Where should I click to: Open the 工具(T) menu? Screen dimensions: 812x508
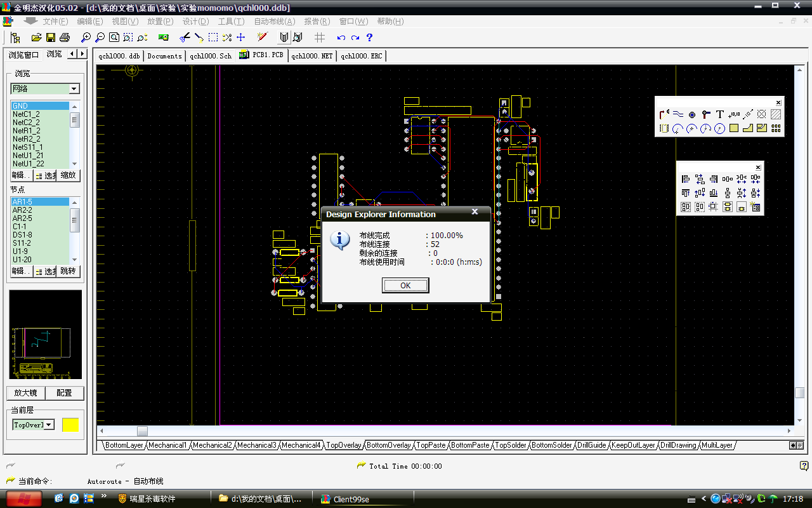[x=231, y=21]
